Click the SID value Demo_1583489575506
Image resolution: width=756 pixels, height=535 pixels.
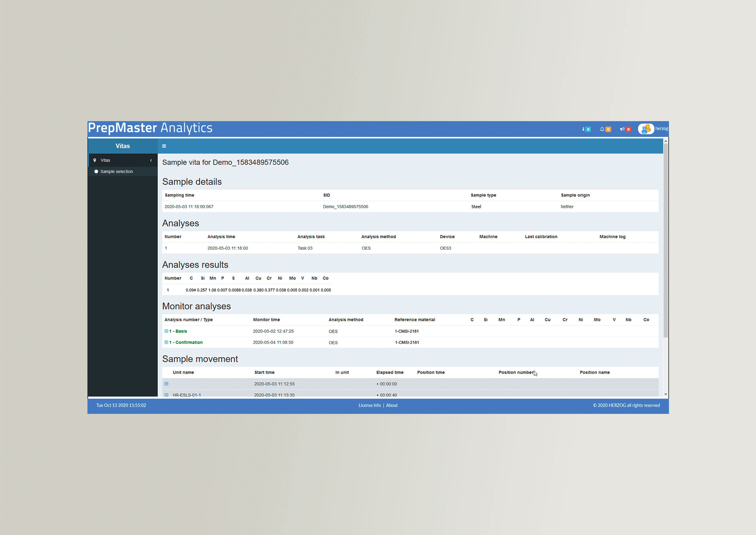pyautogui.click(x=345, y=207)
